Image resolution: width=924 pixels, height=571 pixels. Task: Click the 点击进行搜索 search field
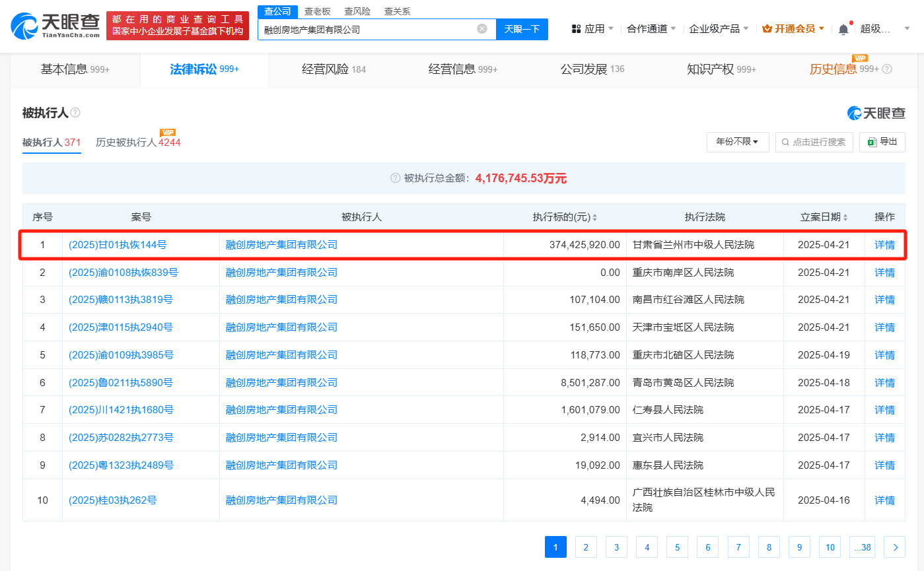(814, 142)
